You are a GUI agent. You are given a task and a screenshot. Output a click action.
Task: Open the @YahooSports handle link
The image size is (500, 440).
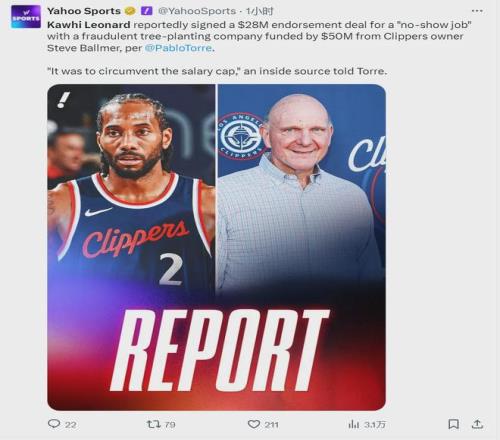coord(197,11)
